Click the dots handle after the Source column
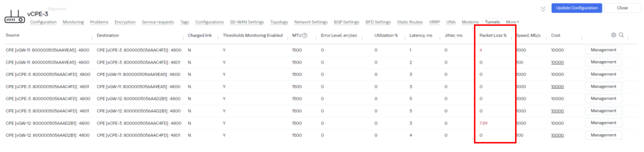This screenshot has width=644, height=152. coord(92,38)
